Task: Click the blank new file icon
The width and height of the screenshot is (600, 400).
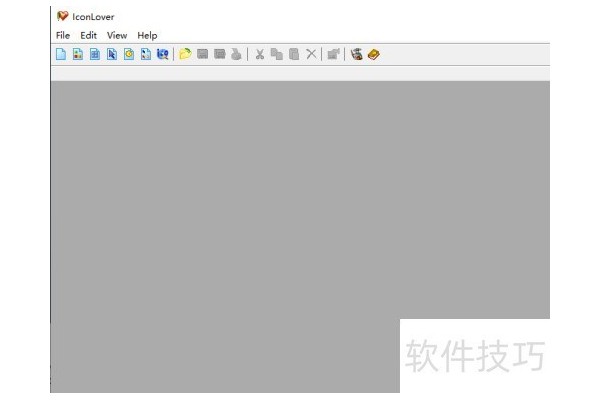Action: 61,54
